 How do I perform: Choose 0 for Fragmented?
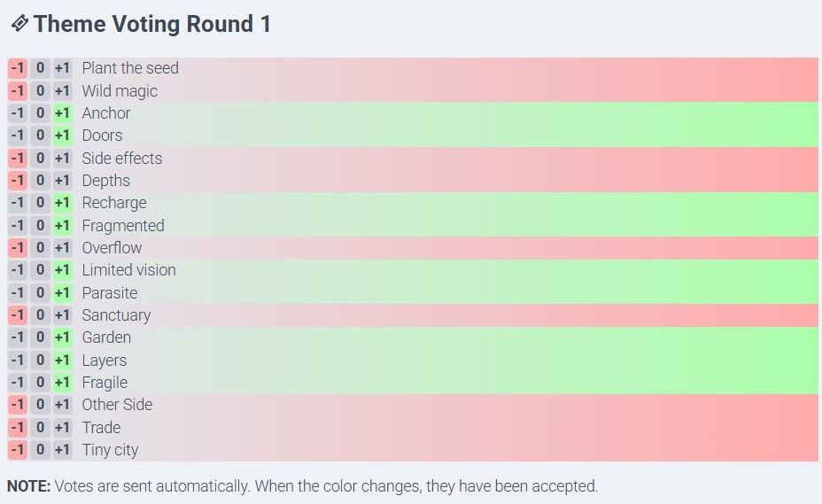(x=40, y=225)
